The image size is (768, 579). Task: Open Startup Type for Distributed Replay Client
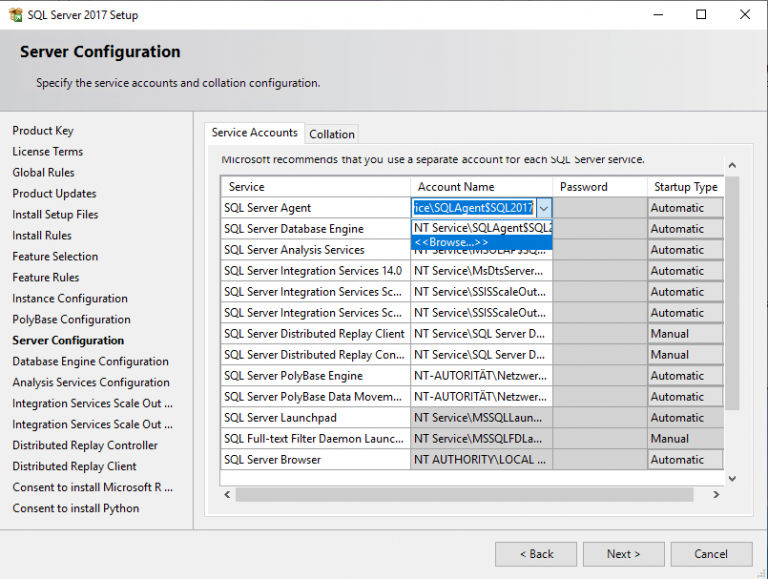685,334
